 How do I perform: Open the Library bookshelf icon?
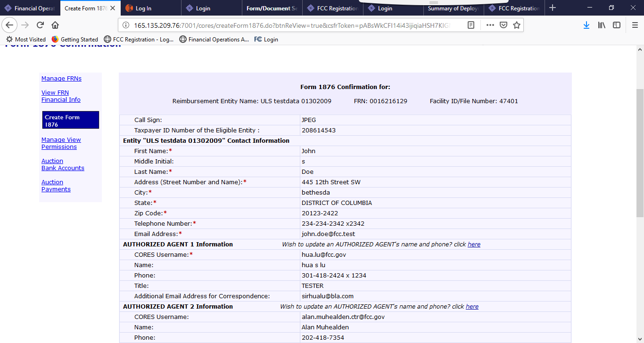pyautogui.click(x=602, y=25)
